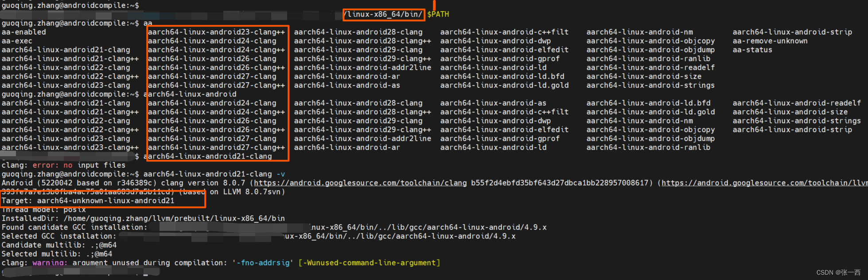Click the 'Target: aarch64-unknown-linux-android21' line
The width and height of the screenshot is (868, 280).
(x=88, y=201)
